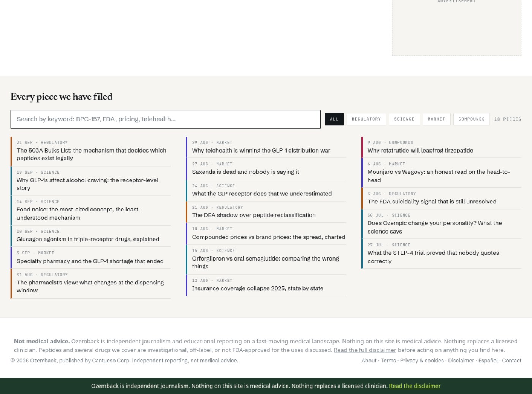This screenshot has width=532, height=394.
Task: Click Read the disclaimer in green banner
Action: point(415,386)
